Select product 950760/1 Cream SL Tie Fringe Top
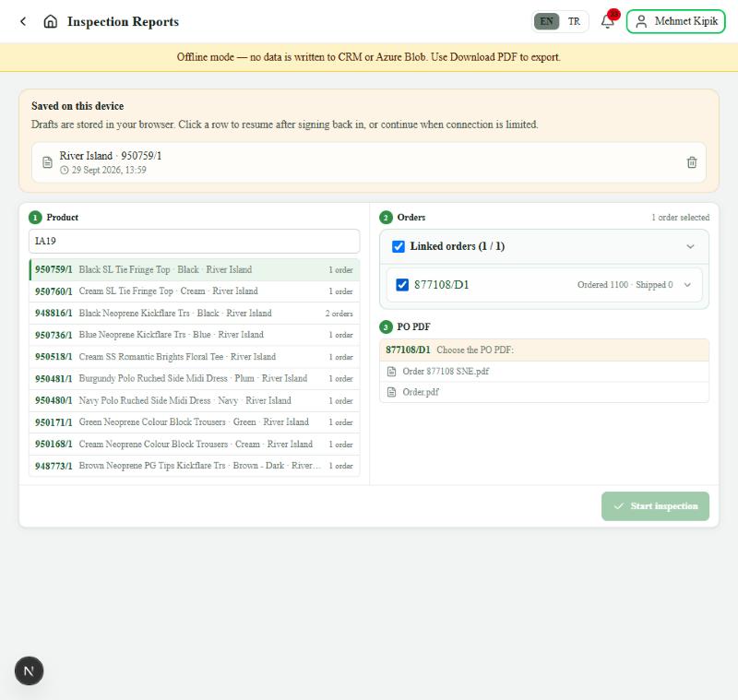 (195, 291)
